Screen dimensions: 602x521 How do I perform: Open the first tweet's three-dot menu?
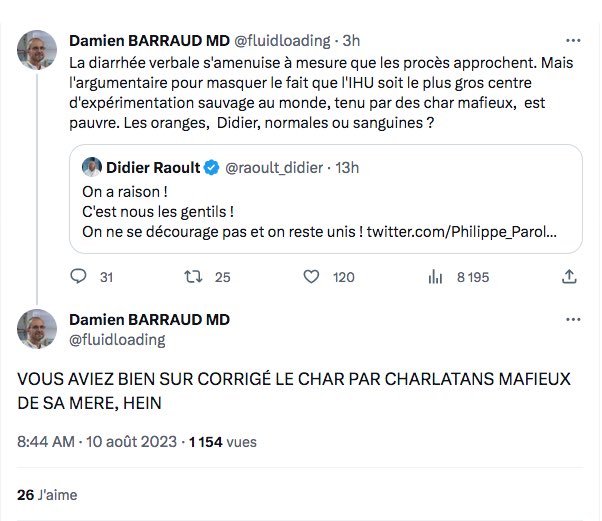572,41
